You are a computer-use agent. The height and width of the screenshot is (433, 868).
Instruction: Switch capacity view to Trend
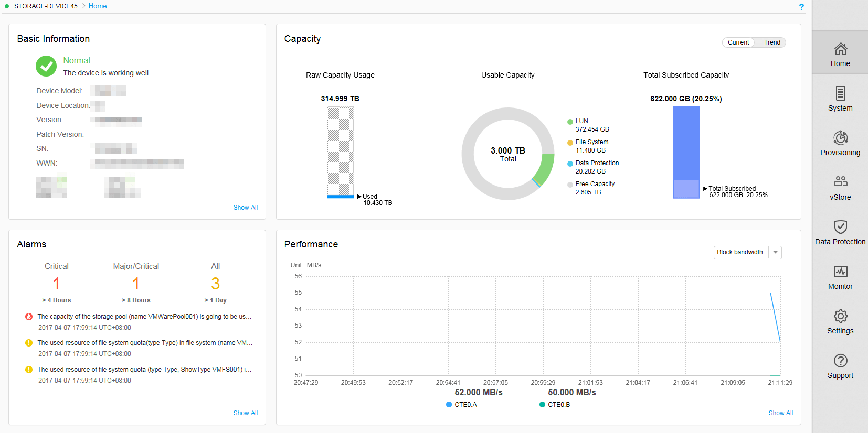[772, 42]
